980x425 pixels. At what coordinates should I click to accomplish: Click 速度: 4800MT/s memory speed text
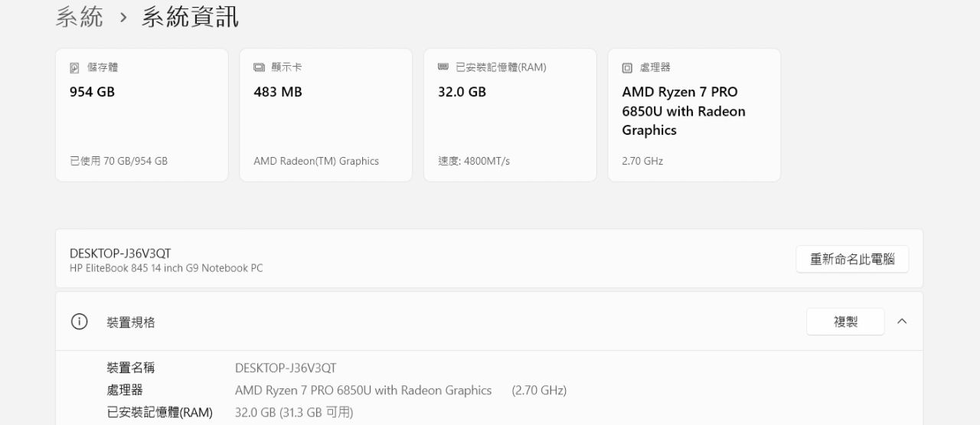(x=474, y=161)
